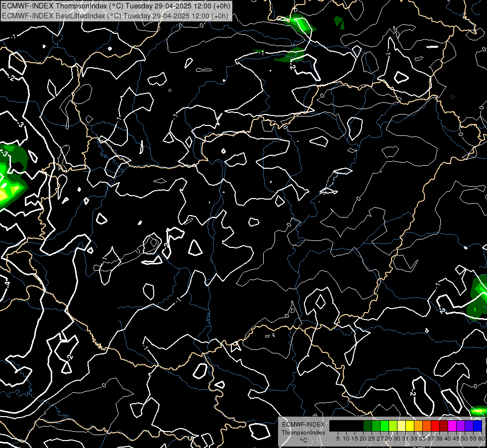
Task: Select the purple 45–50 legend swatch
Action: click(x=461, y=426)
